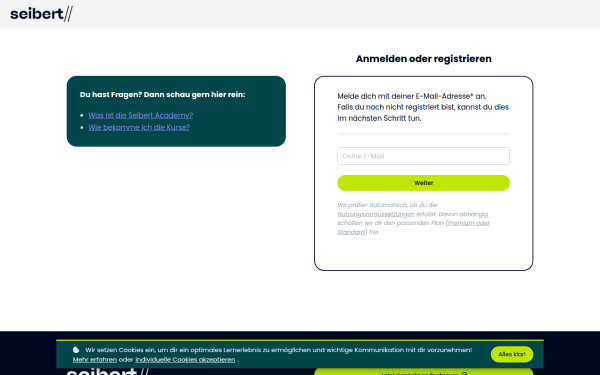The image size is (600, 375).
Task: Focus the 'Deine E-Mail' input field
Action: point(423,156)
